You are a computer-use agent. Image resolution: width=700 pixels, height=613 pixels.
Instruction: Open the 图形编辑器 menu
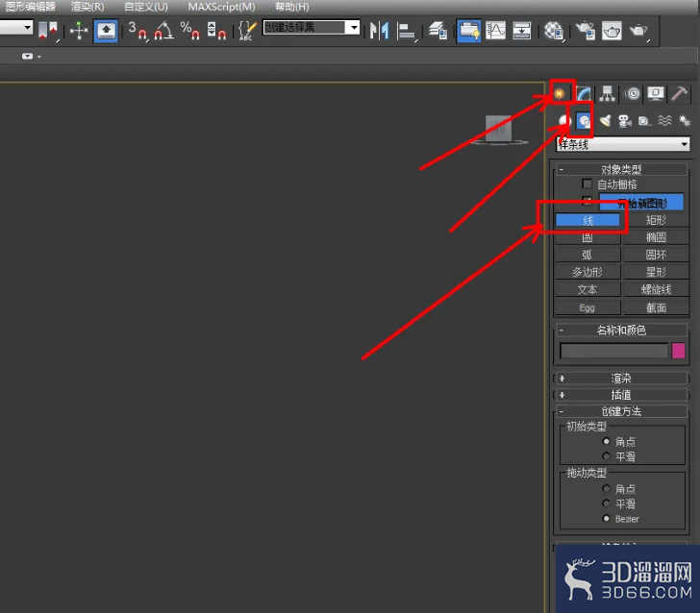point(31,7)
